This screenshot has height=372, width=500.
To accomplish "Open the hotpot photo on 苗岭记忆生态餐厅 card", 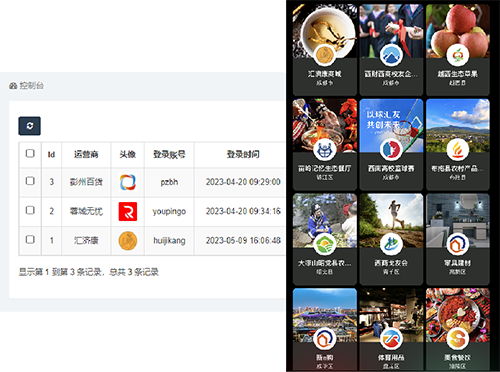I will click(325, 125).
